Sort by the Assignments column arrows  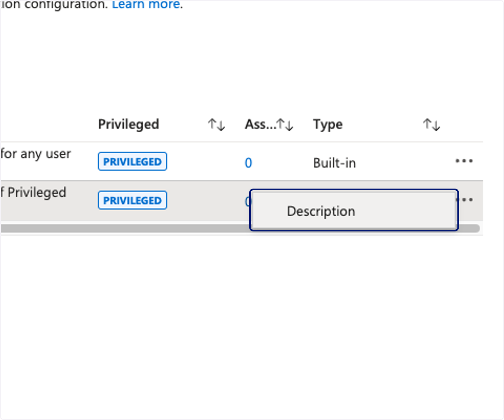(285, 125)
